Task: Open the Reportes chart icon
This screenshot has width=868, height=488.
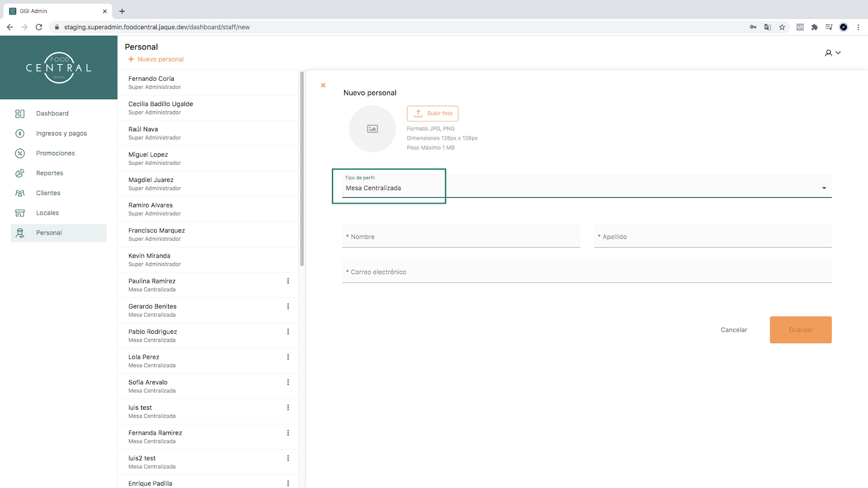Action: pos(20,173)
